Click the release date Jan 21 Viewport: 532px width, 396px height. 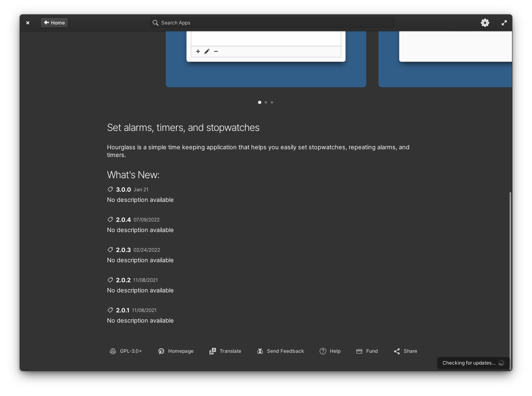(x=141, y=190)
